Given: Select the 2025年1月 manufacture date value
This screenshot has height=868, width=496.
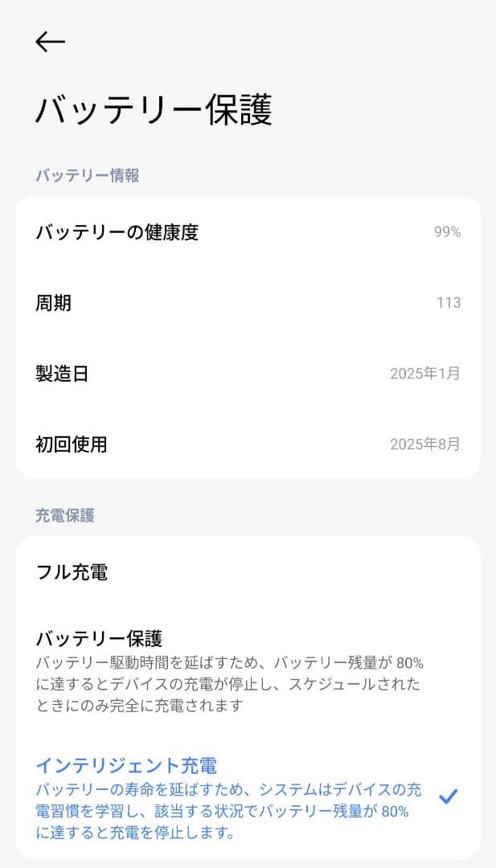Looking at the screenshot, I should tap(424, 374).
